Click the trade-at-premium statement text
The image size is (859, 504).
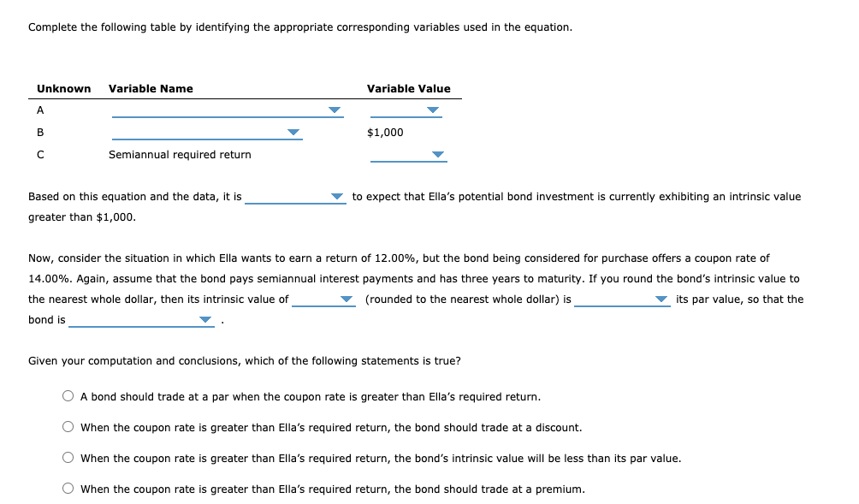coord(332,489)
